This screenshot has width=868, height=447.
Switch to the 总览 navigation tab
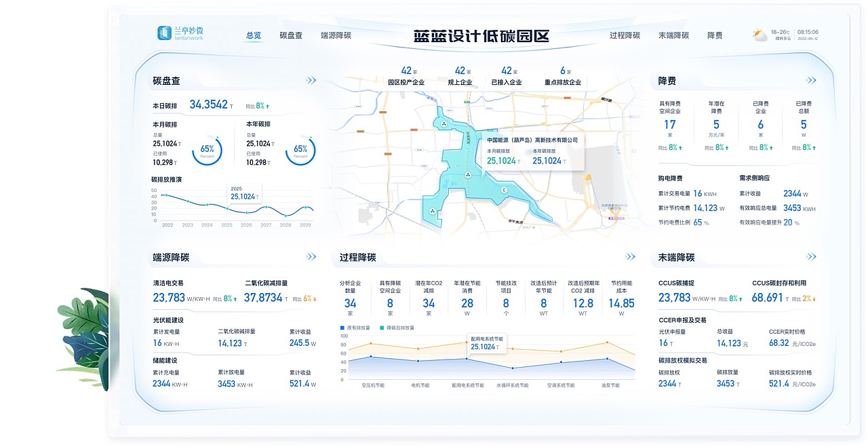tap(253, 35)
